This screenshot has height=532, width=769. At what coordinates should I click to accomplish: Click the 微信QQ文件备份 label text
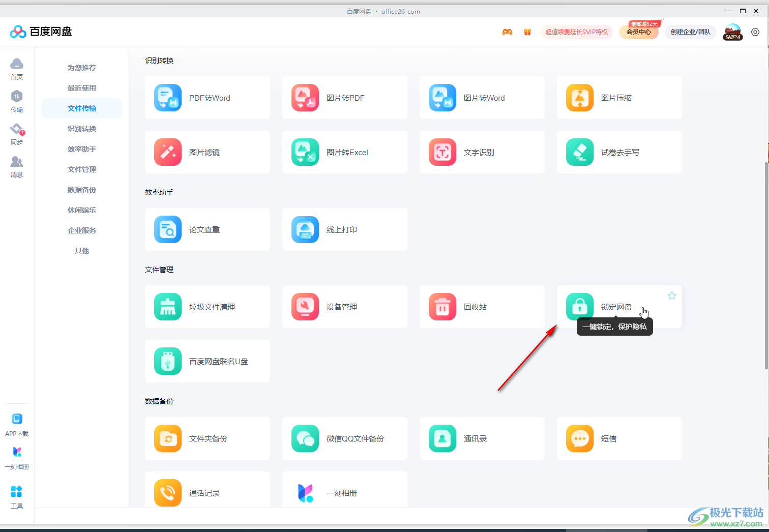coord(355,438)
